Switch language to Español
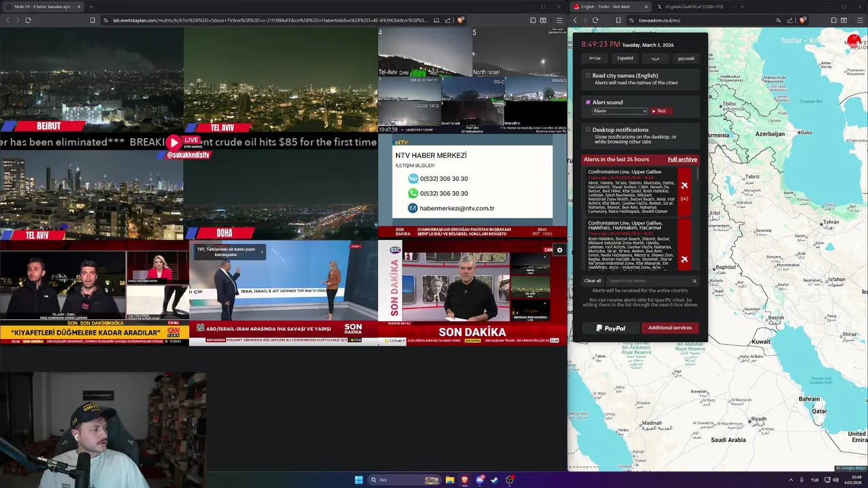868x488 pixels. pyautogui.click(x=625, y=58)
